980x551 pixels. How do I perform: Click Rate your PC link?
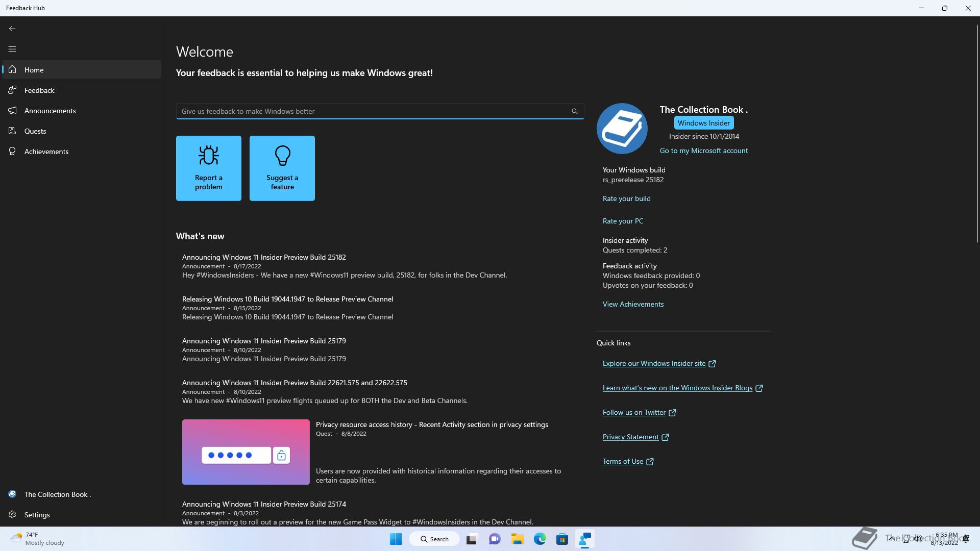623,221
